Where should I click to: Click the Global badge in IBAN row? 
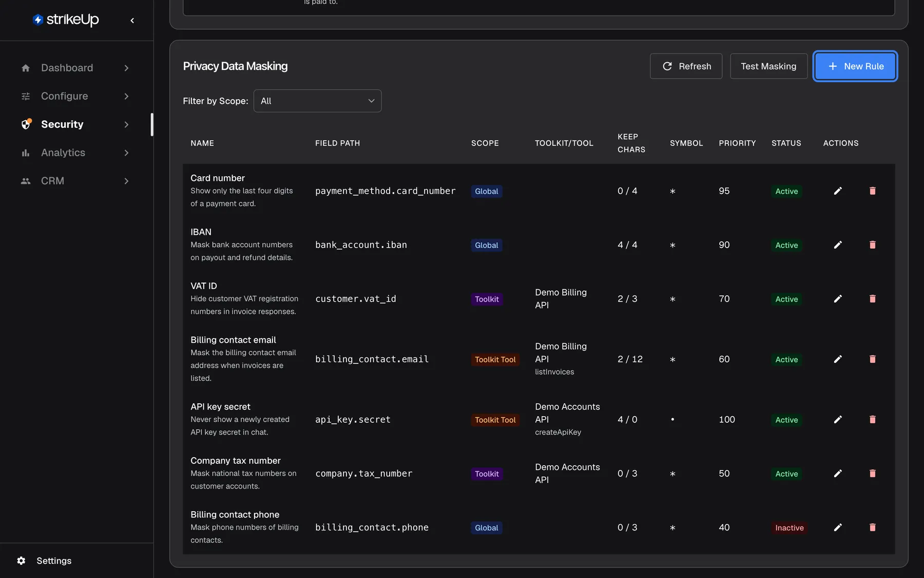[487, 245]
